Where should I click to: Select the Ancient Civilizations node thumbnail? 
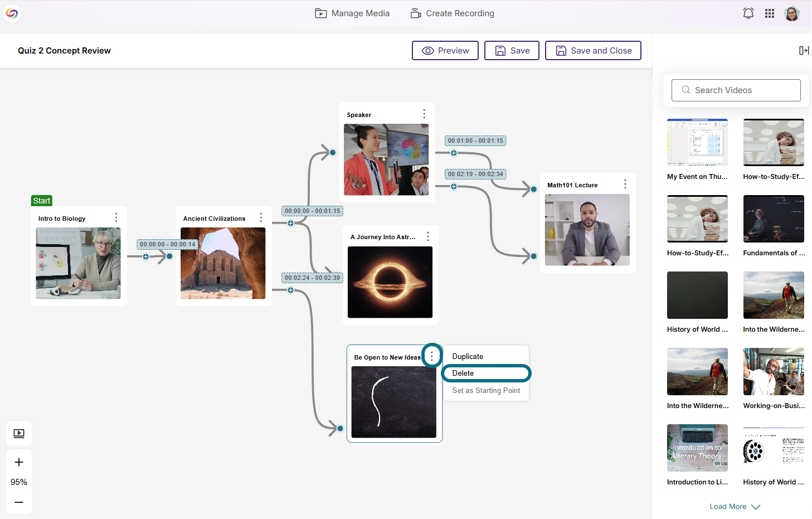(223, 263)
